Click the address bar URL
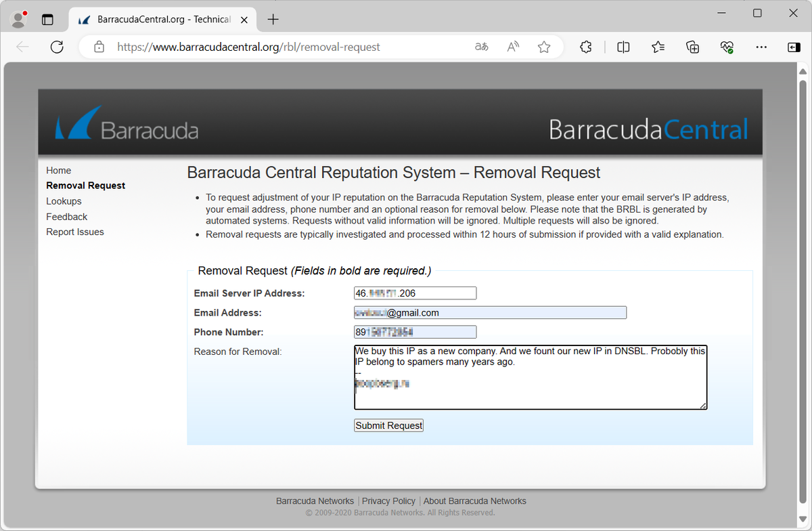 tap(248, 47)
